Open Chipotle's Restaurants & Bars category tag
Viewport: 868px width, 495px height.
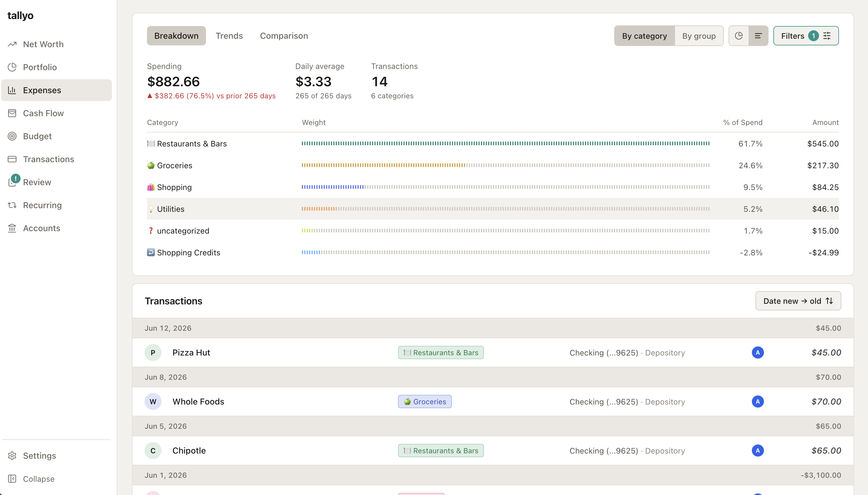[441, 451]
